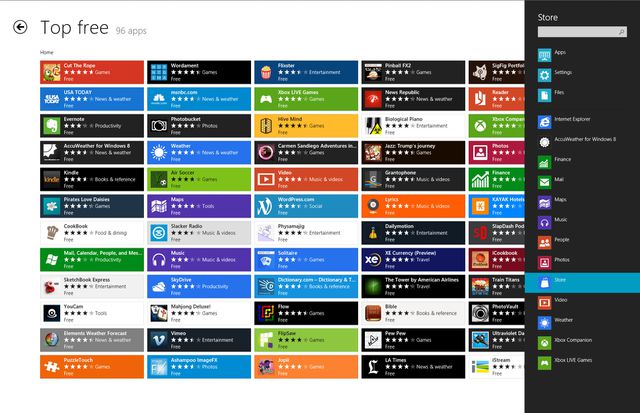Open the Physamajig app tile
This screenshot has width=640, height=413.
tap(306, 233)
